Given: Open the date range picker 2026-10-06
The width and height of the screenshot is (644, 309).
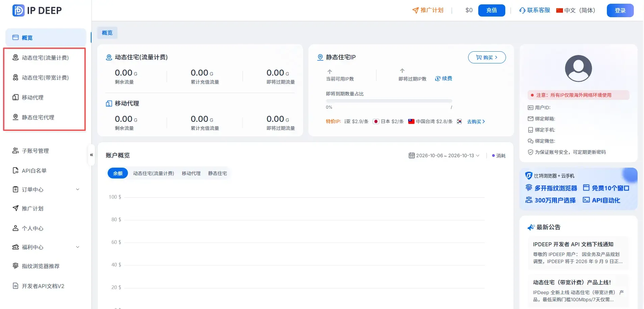Looking at the screenshot, I should pyautogui.click(x=444, y=156).
